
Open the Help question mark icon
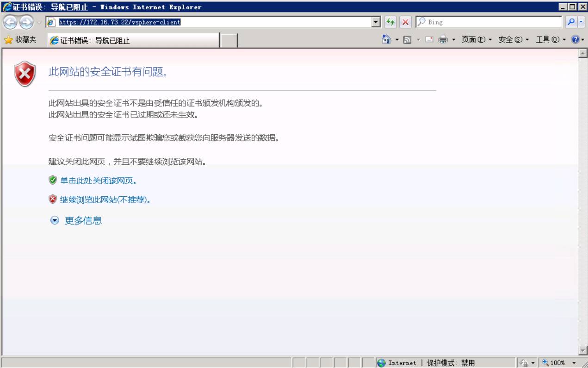(575, 40)
